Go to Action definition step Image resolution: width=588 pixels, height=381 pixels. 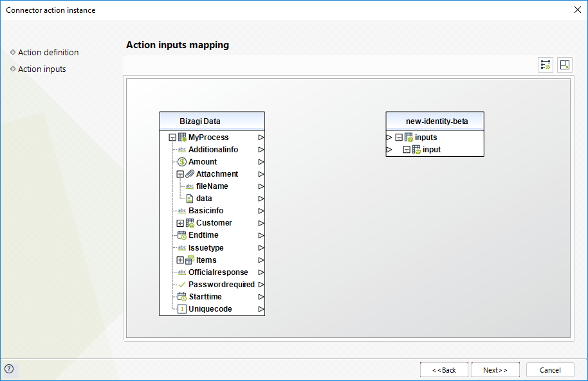click(48, 53)
